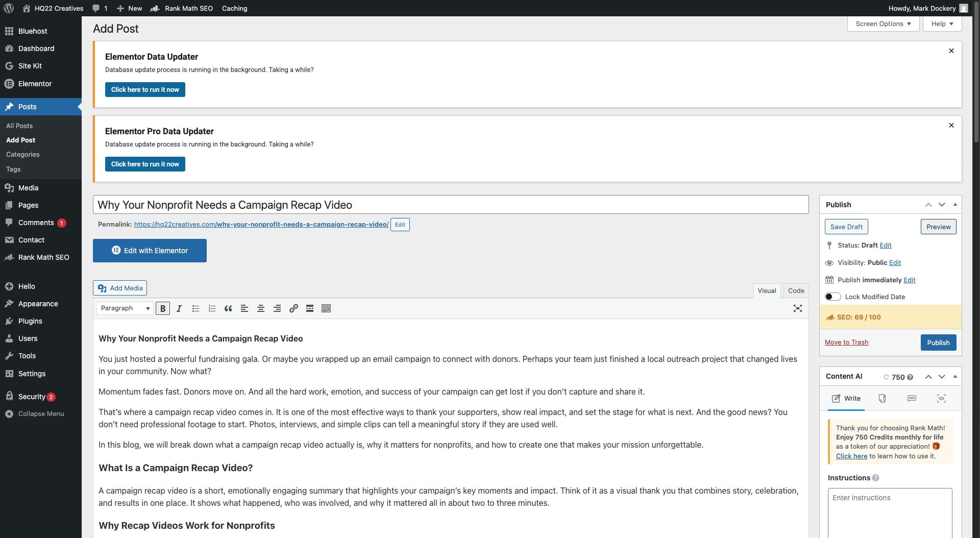Run Elementor Pro Data Updater now
This screenshot has height=538, width=980.
click(x=145, y=164)
